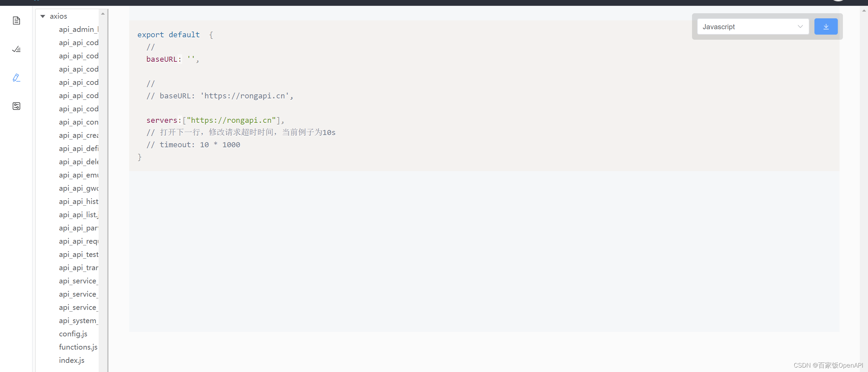
Task: Open the document panel in the left sidebar
Action: coord(16,20)
